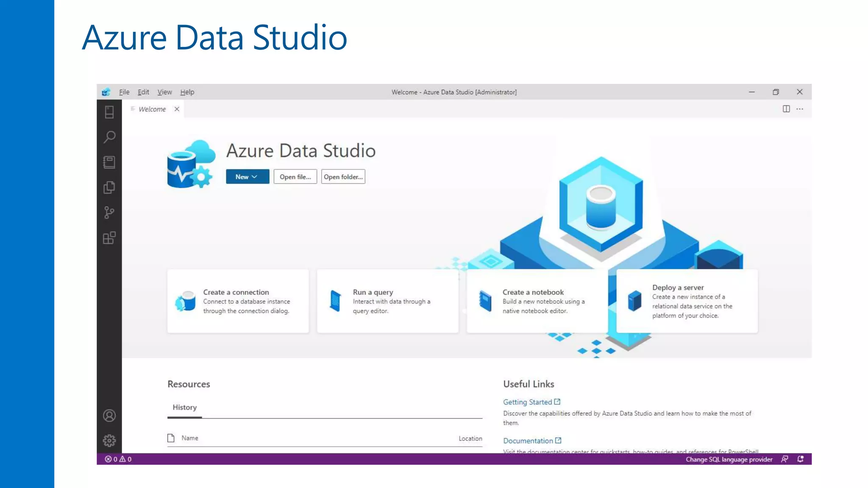Click the Useful Links heading
Screen dimensions: 868x488
pyautogui.click(x=529, y=384)
